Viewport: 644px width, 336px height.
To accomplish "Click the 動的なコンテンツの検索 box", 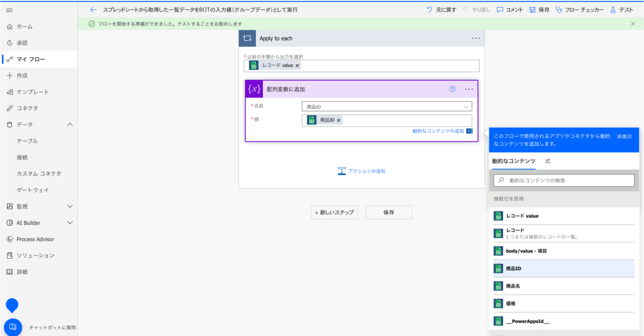I will (564, 181).
